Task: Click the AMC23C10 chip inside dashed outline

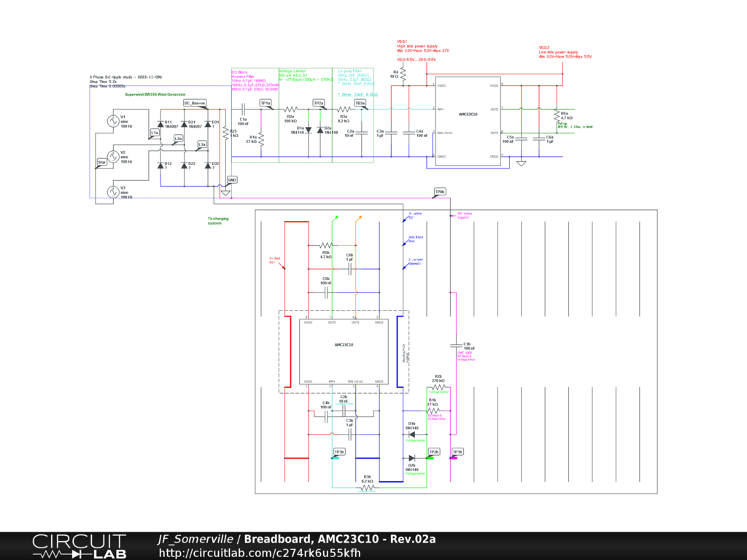Action: click(344, 345)
